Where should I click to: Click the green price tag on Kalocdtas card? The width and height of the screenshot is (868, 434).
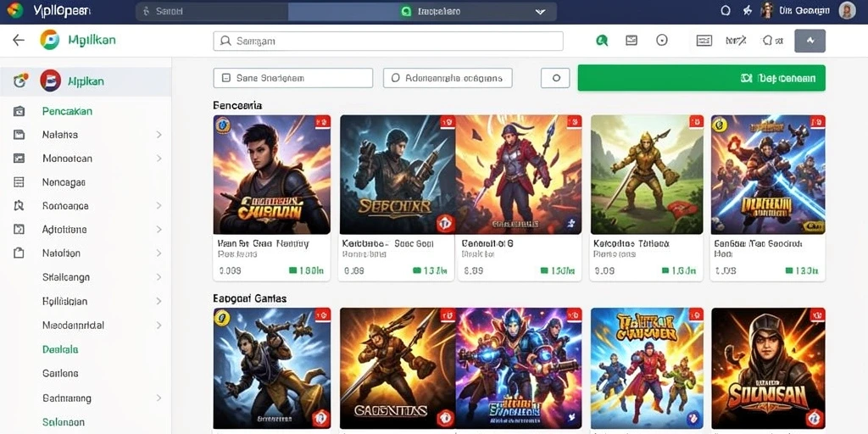click(679, 271)
